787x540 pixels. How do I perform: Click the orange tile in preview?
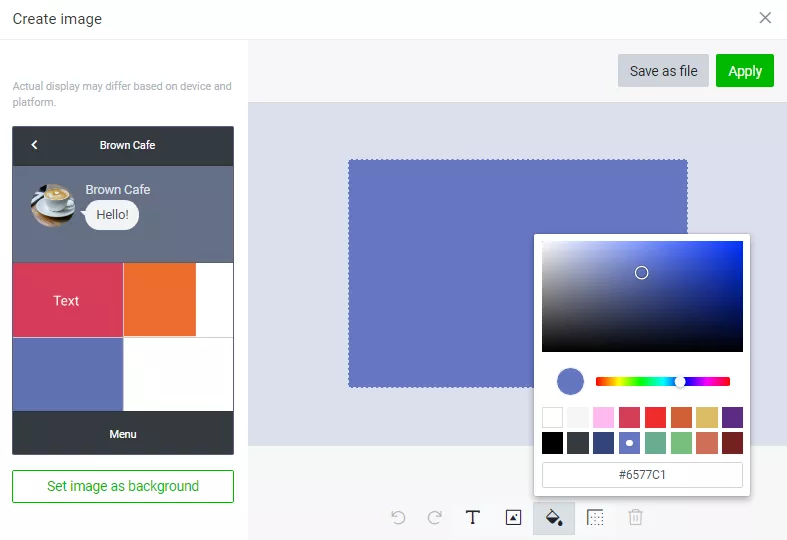click(160, 300)
